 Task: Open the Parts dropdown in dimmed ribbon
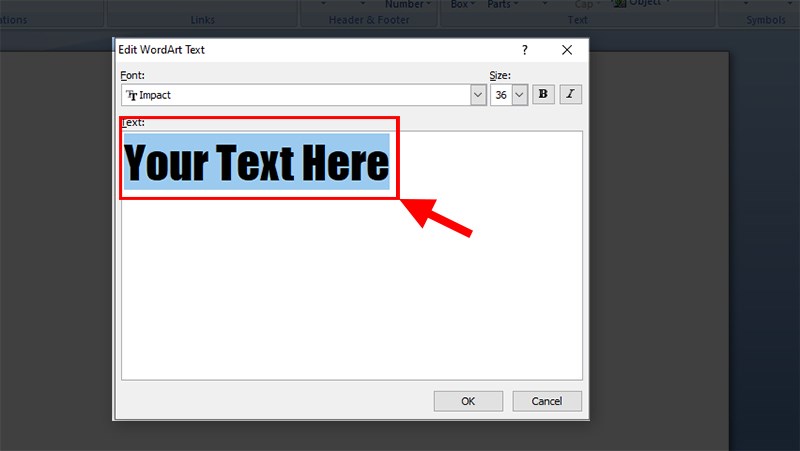click(x=503, y=4)
